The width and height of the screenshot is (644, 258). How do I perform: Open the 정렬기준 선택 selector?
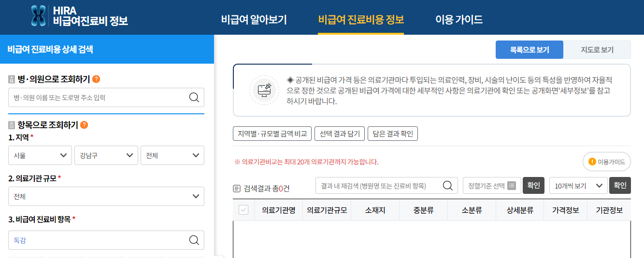(x=492, y=186)
